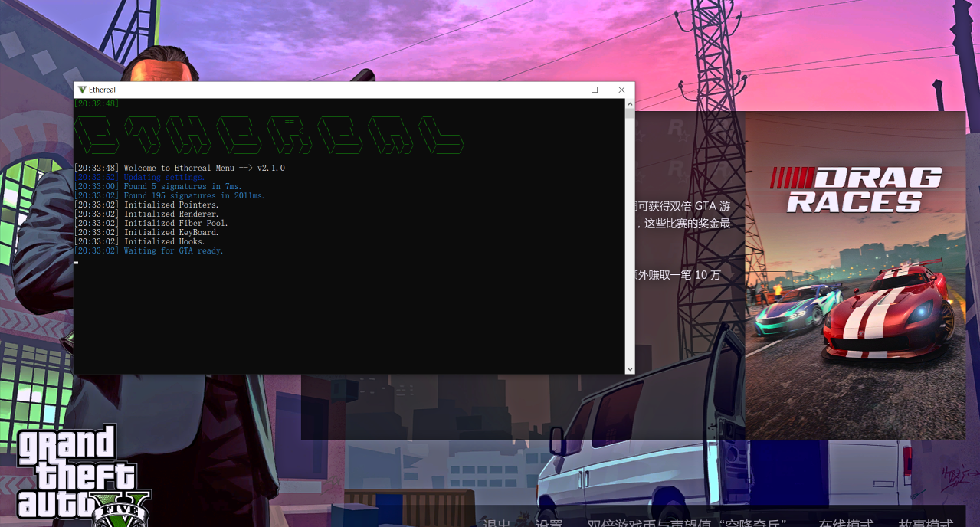Click the red sports car promo image
Image resolution: width=980 pixels, height=527 pixels.
889,314
